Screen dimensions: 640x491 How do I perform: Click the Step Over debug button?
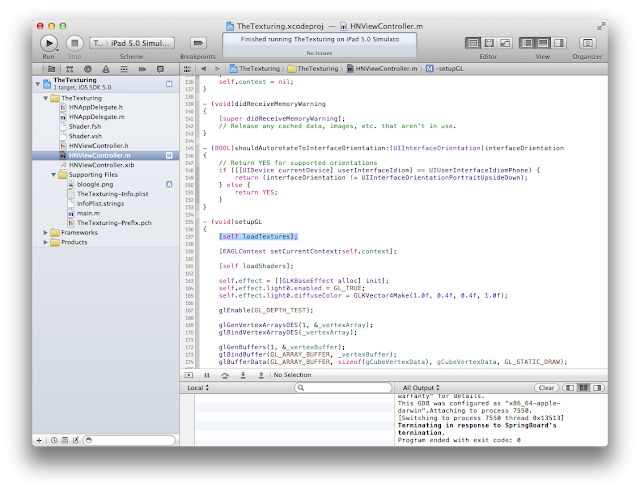click(x=225, y=375)
